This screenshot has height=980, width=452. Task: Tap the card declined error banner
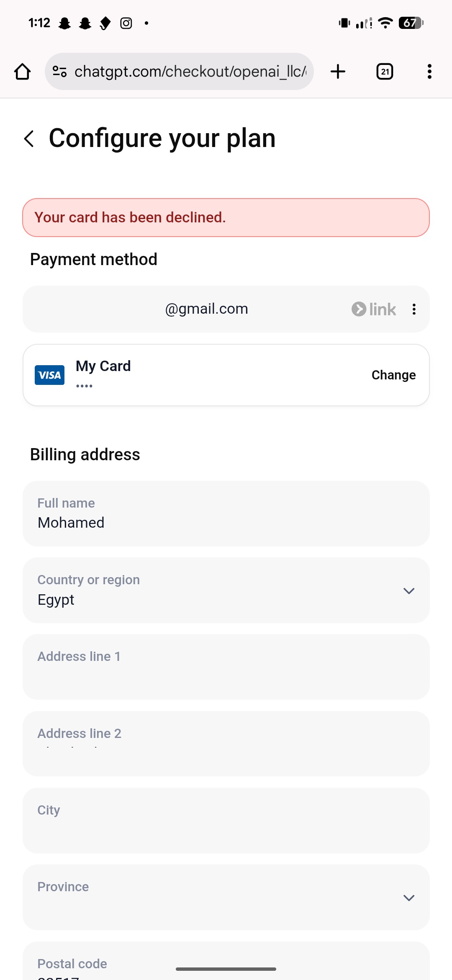(226, 217)
